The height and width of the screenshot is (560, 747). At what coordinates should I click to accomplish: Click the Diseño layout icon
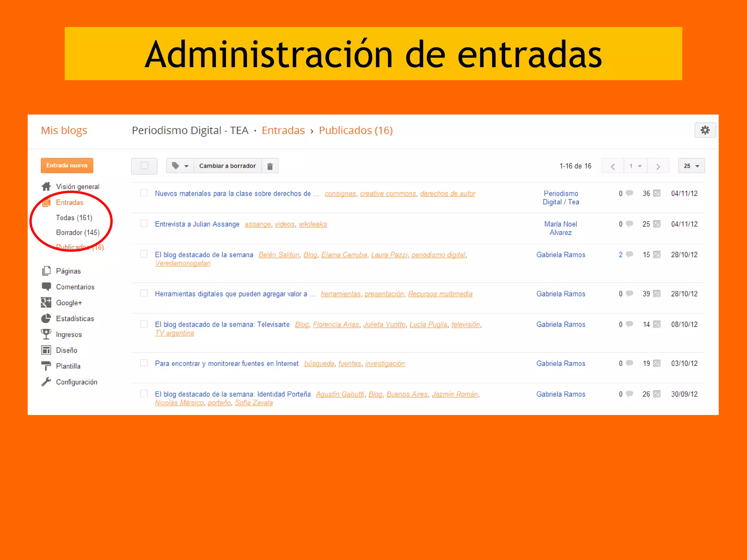[x=46, y=350]
